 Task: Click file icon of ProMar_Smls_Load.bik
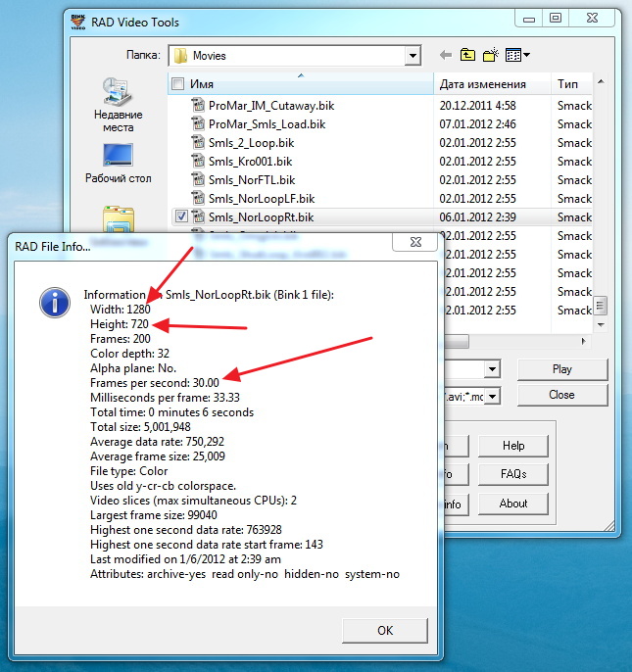198,123
